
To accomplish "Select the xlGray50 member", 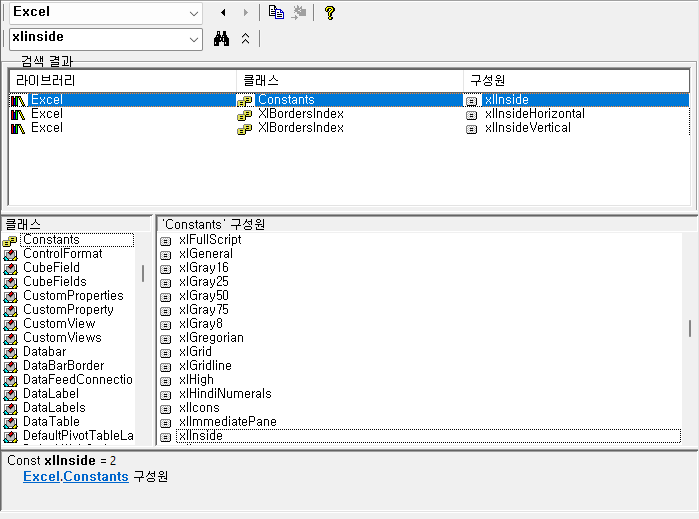I will [203, 296].
